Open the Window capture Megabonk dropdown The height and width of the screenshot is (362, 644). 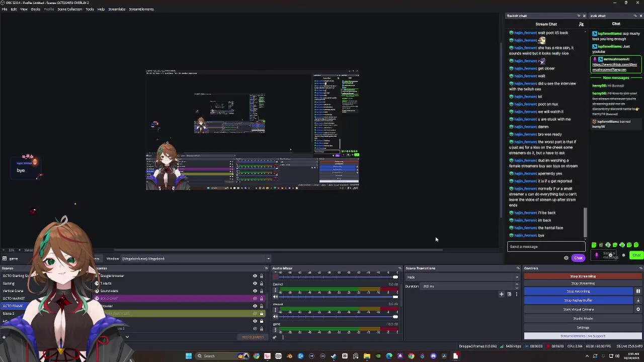(195, 258)
